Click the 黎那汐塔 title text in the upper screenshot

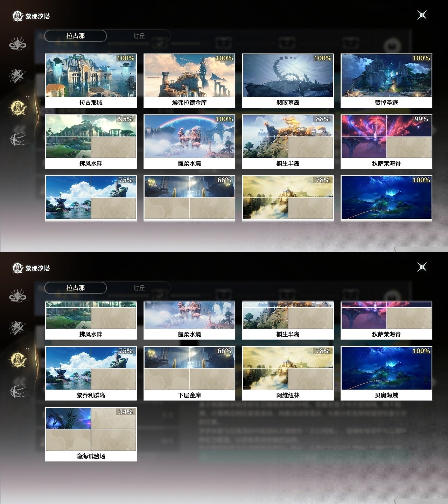tap(38, 16)
